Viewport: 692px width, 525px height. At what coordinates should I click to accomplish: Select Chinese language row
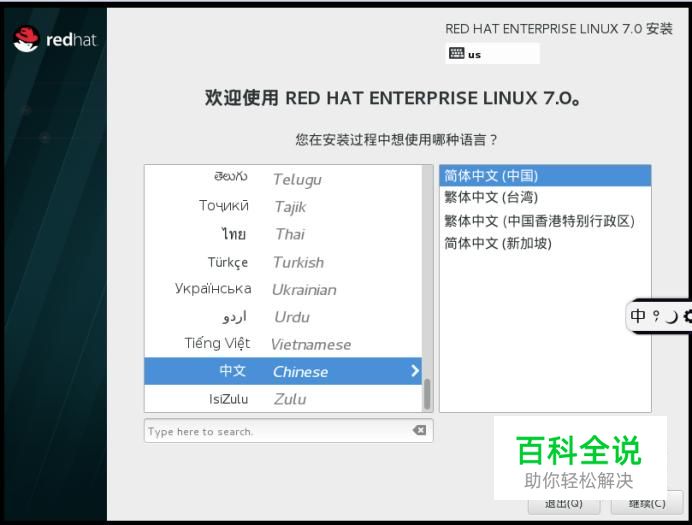pyautogui.click(x=283, y=371)
